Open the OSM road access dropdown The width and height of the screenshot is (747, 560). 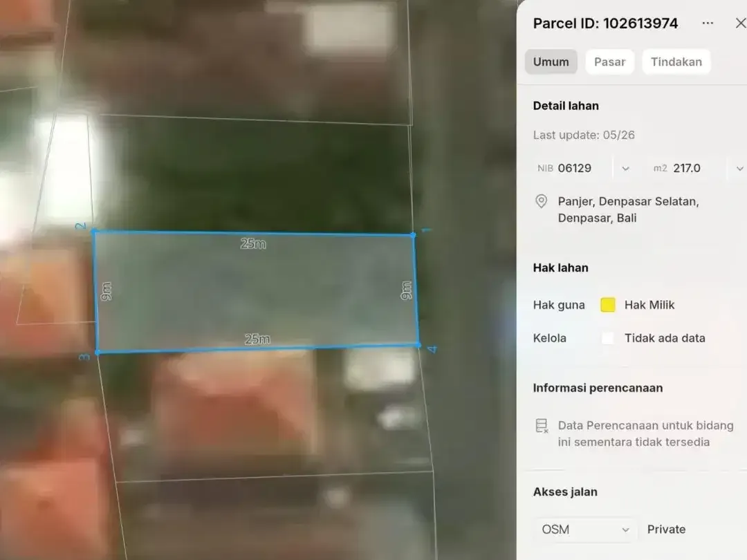tap(586, 530)
